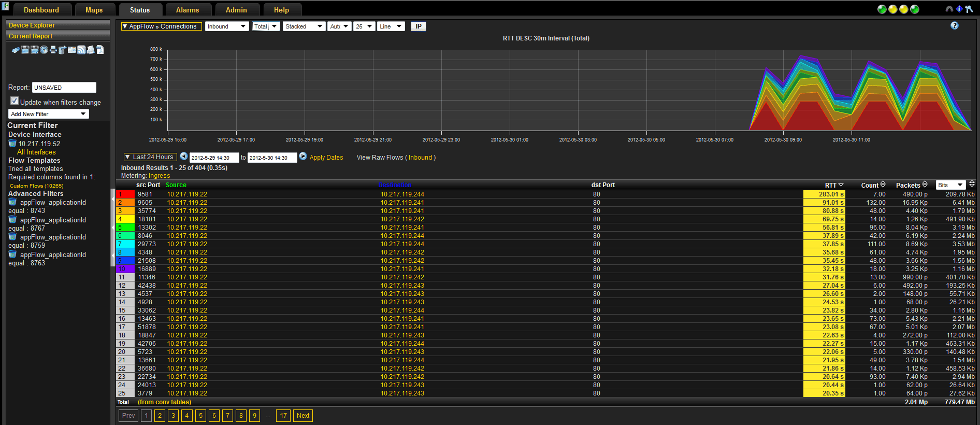Open the Line chart style dropdown
This screenshot has width=980, height=425.
(x=391, y=26)
